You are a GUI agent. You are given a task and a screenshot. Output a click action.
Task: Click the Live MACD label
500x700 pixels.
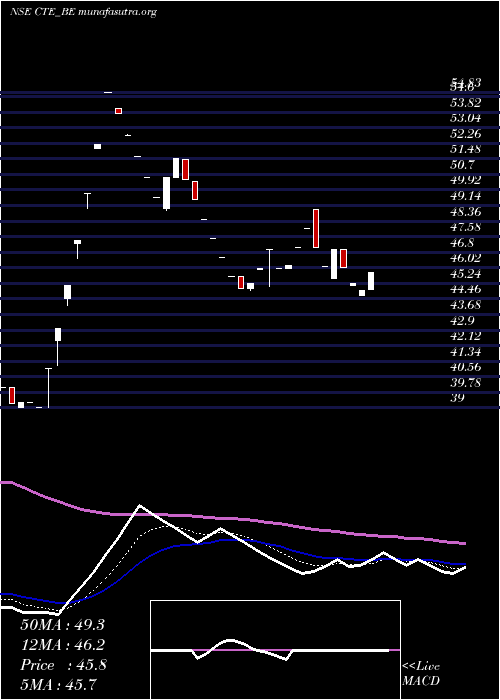click(421, 674)
